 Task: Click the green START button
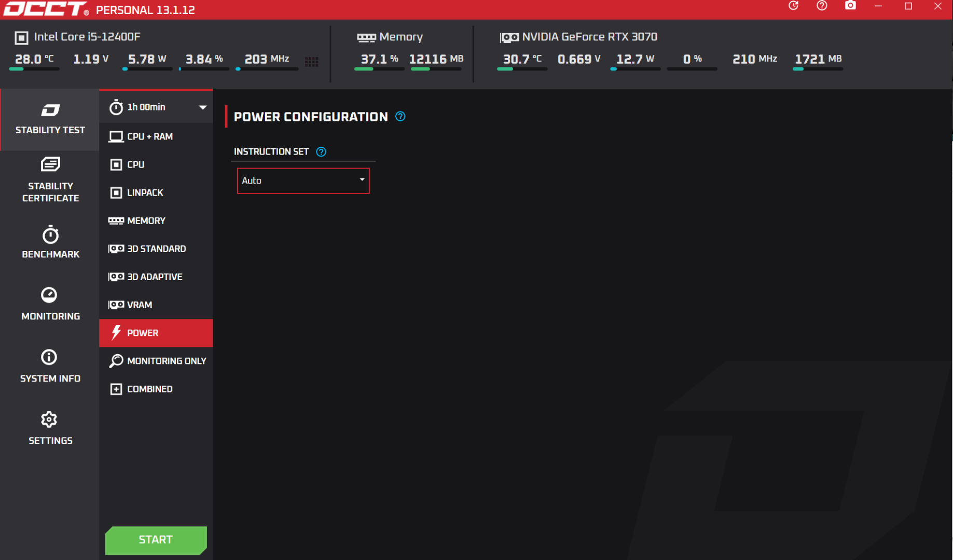click(156, 540)
